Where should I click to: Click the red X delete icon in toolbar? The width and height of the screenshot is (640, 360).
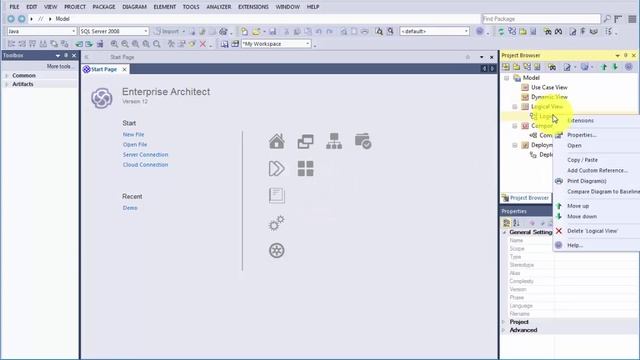(x=203, y=44)
